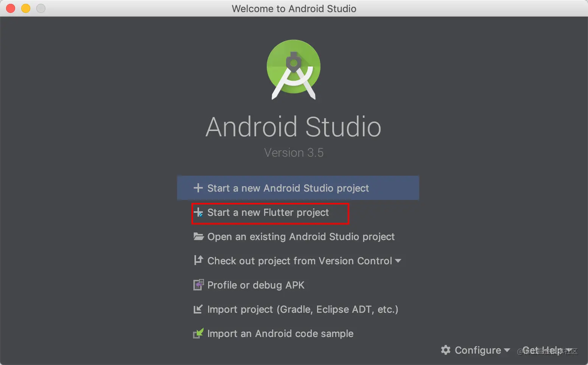
Task: Click the Flutter plus icon
Action: [x=198, y=212]
